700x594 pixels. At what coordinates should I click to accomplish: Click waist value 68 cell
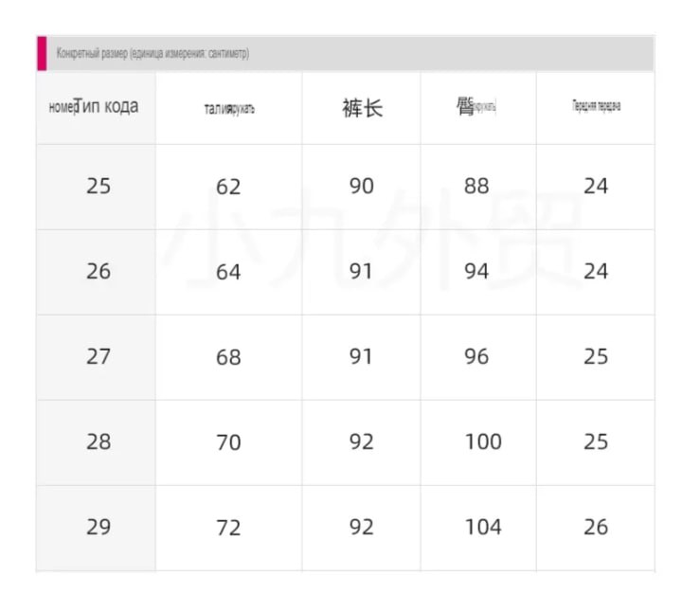pos(229,357)
